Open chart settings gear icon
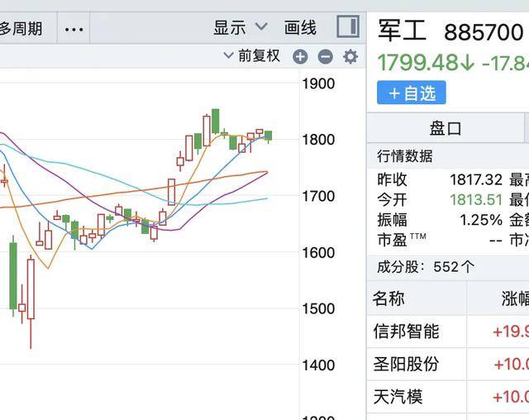 point(350,57)
